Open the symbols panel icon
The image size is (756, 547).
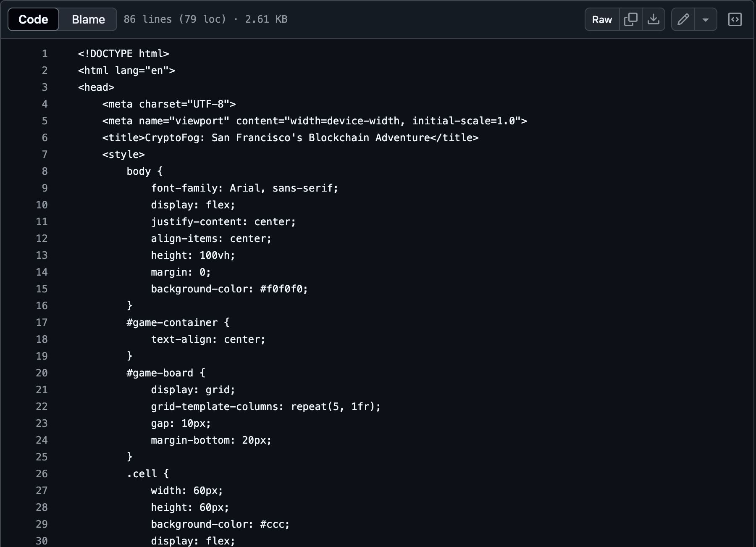[735, 19]
